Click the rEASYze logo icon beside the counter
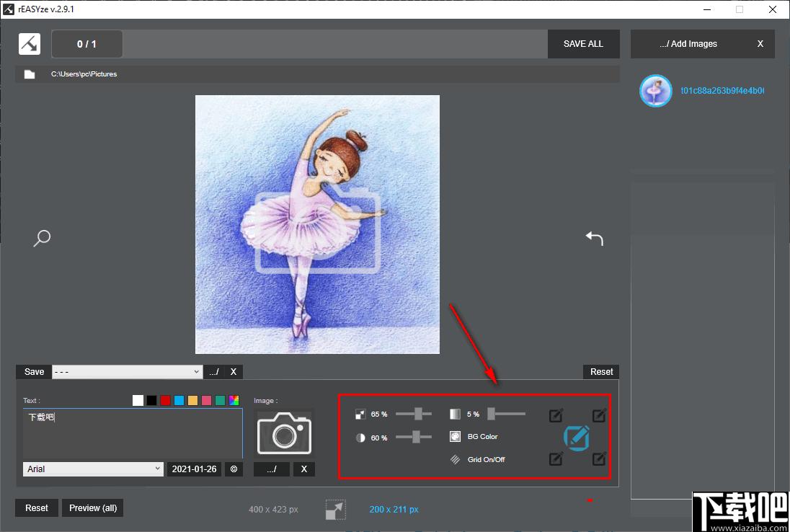This screenshot has width=790, height=532. [30, 44]
